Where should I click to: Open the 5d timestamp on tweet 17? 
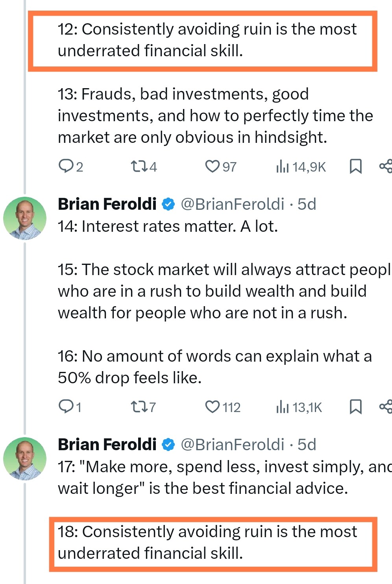pos(307,445)
